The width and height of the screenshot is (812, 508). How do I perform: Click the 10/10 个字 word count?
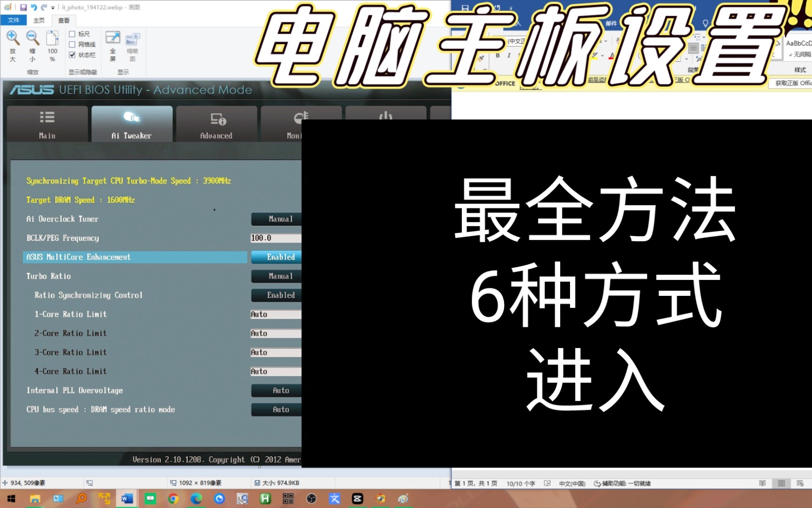click(x=521, y=484)
